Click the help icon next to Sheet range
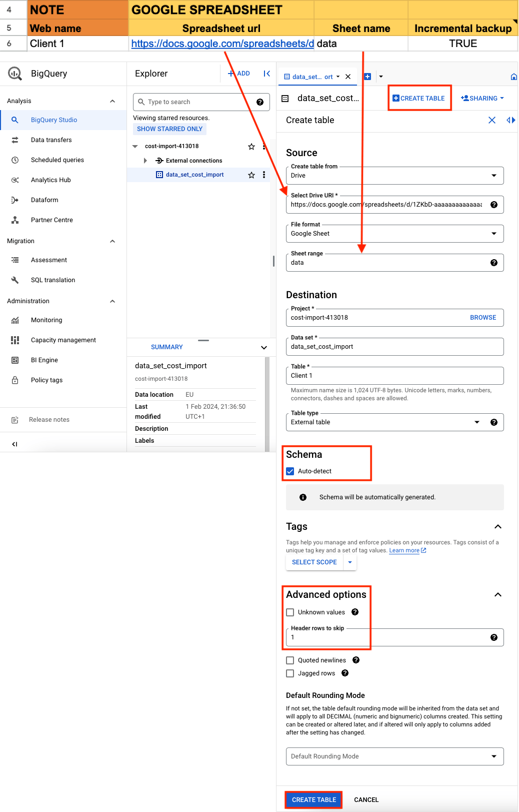This screenshot has width=519, height=812. coord(494,263)
